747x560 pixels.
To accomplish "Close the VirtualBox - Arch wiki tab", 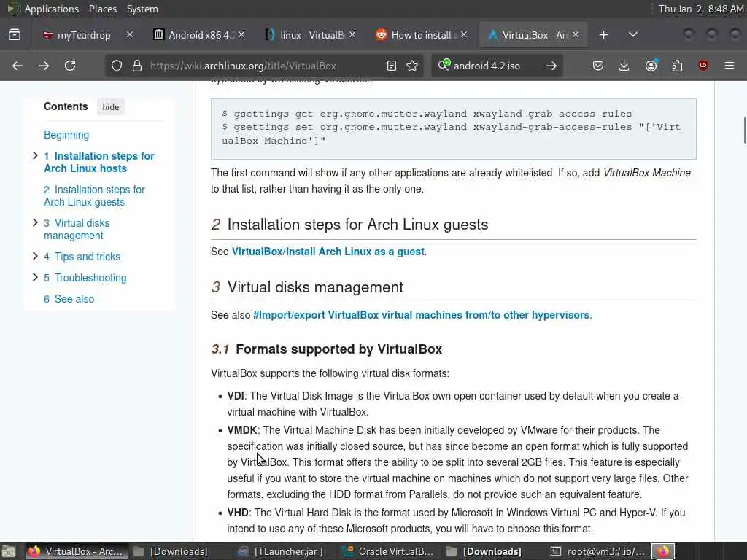I will pos(576,35).
